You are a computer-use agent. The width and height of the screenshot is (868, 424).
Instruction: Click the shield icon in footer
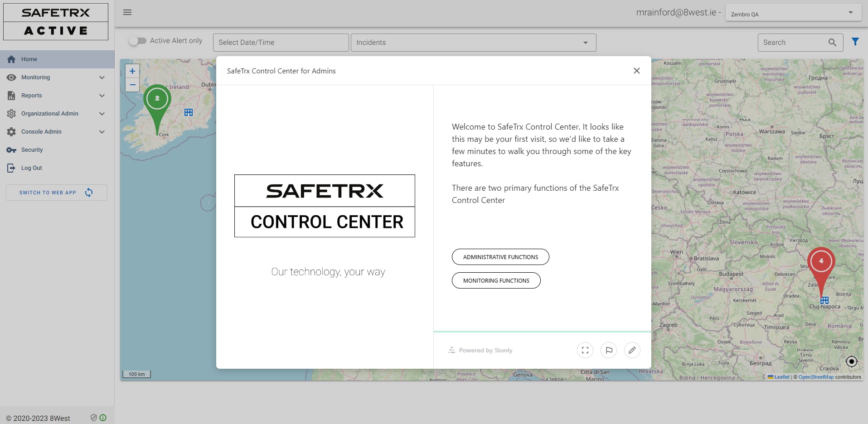pyautogui.click(x=94, y=418)
